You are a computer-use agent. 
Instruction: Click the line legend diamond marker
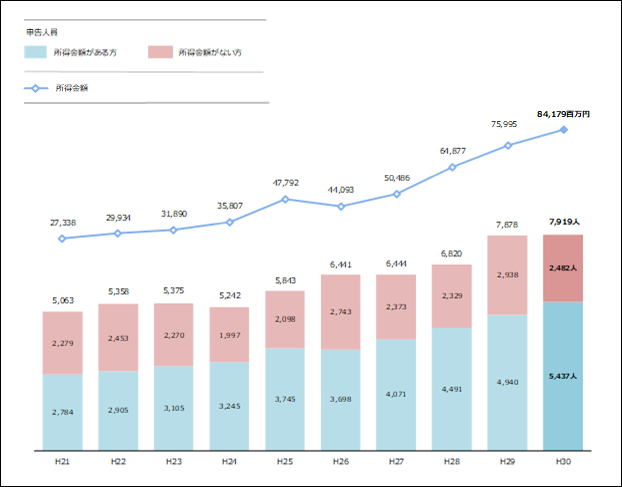coord(35,88)
